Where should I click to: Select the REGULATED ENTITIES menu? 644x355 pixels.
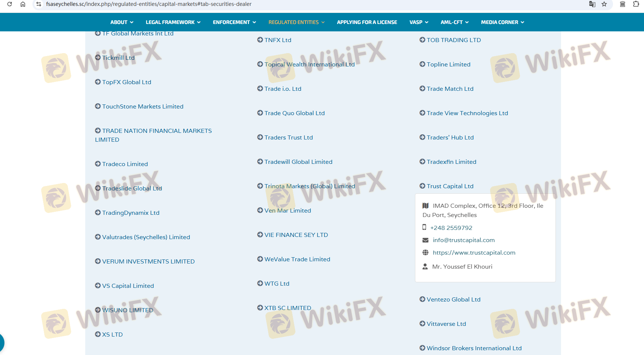click(296, 22)
